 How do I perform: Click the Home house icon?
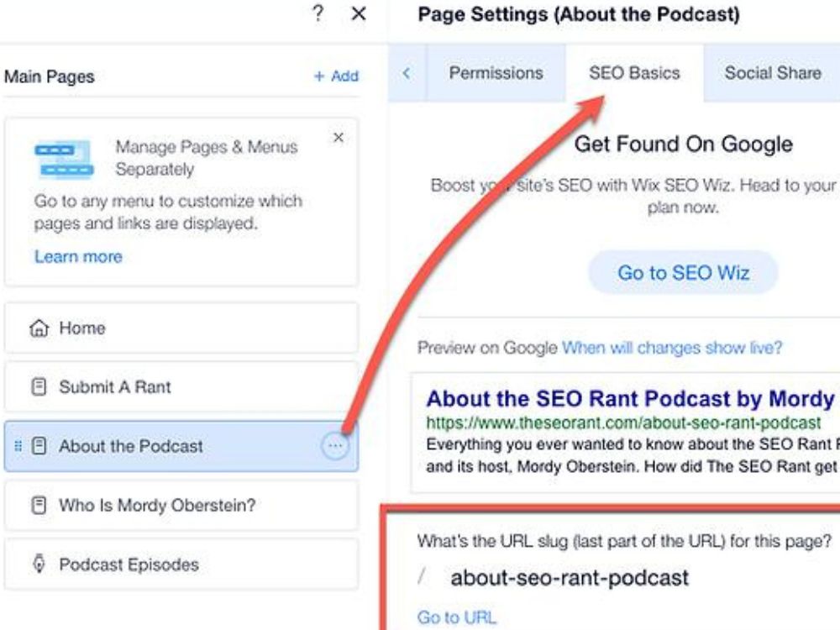pyautogui.click(x=39, y=328)
